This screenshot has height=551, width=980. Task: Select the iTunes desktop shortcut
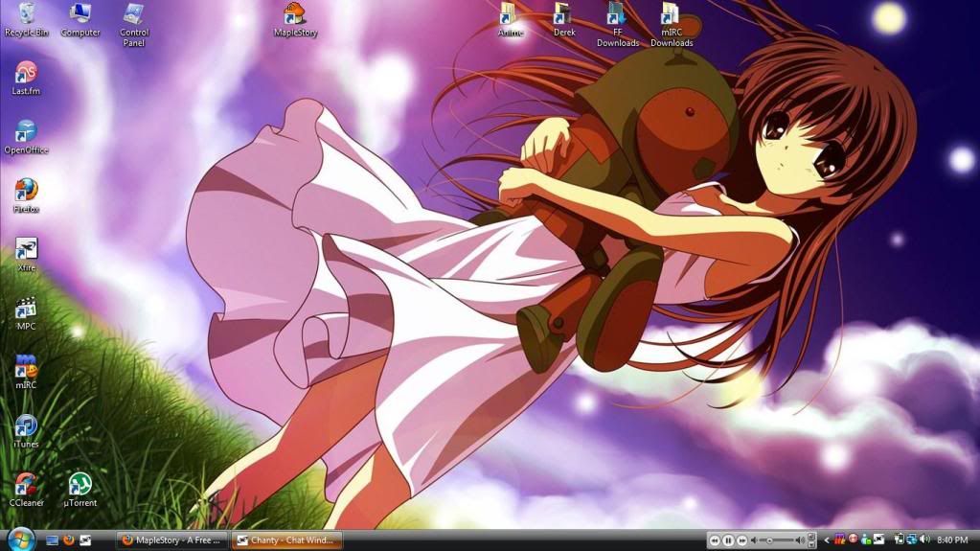click(x=26, y=431)
